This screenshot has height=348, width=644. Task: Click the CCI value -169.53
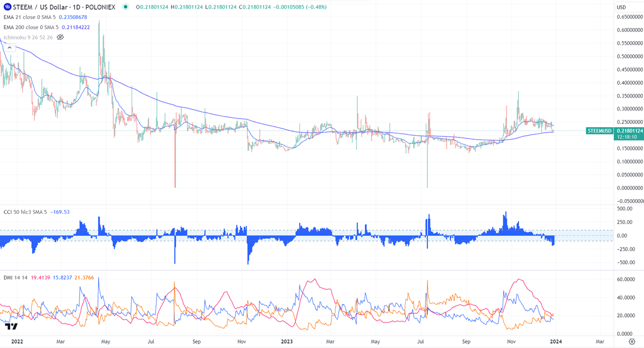[x=60, y=212]
